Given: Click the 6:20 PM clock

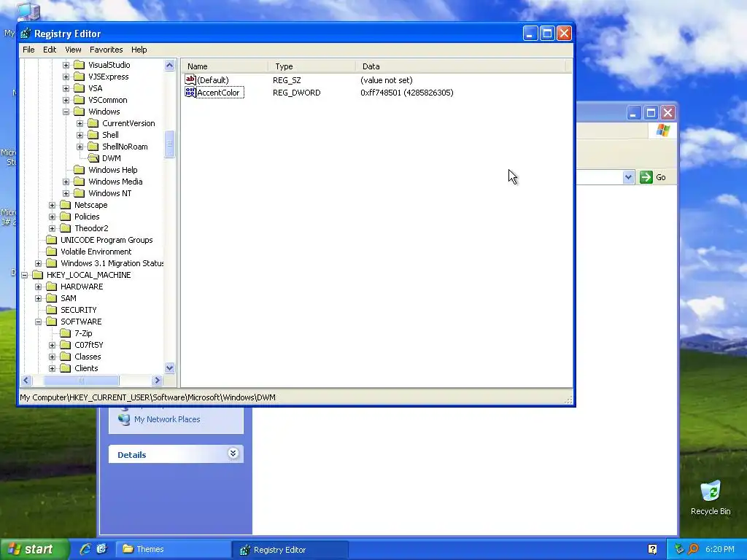Looking at the screenshot, I should (719, 549).
